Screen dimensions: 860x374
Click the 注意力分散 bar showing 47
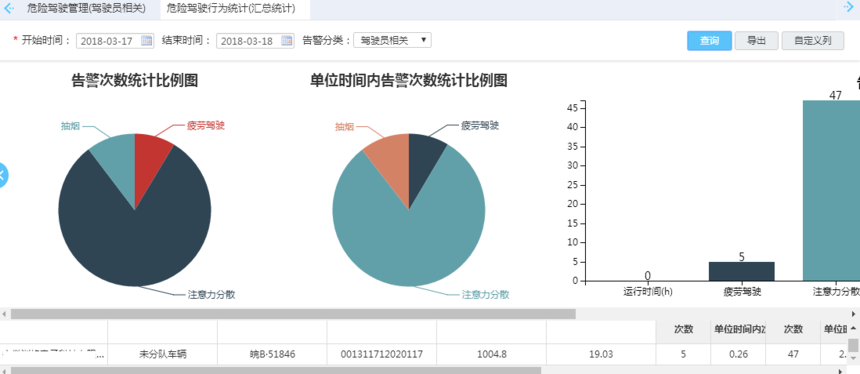[831, 191]
